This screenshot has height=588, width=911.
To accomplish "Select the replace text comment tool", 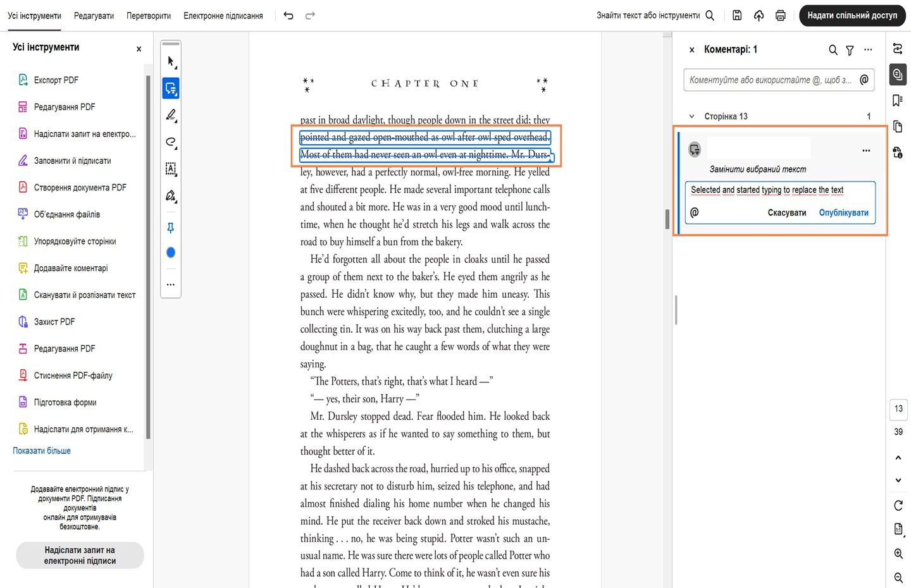I will (171, 88).
